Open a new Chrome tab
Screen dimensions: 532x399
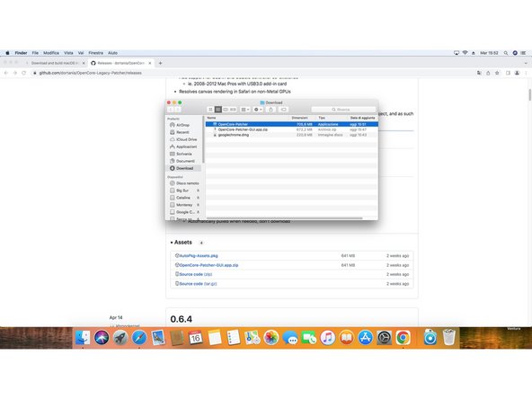[160, 63]
